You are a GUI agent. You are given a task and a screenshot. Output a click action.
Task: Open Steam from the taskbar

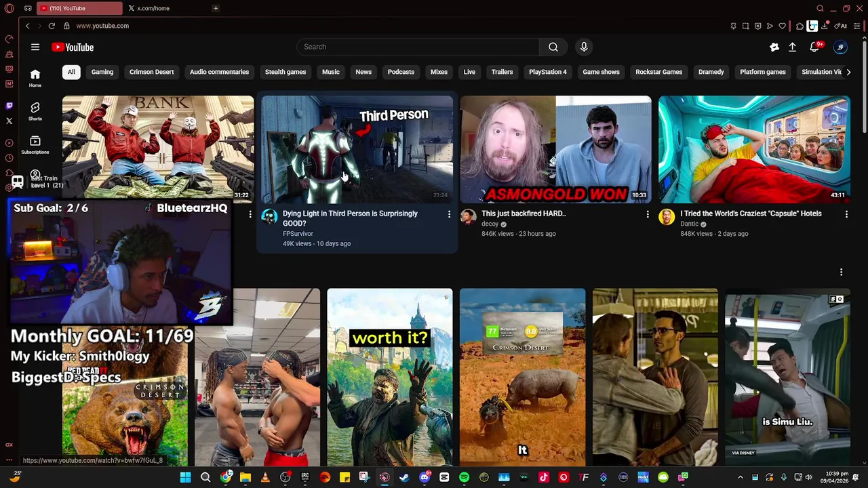coord(404,477)
